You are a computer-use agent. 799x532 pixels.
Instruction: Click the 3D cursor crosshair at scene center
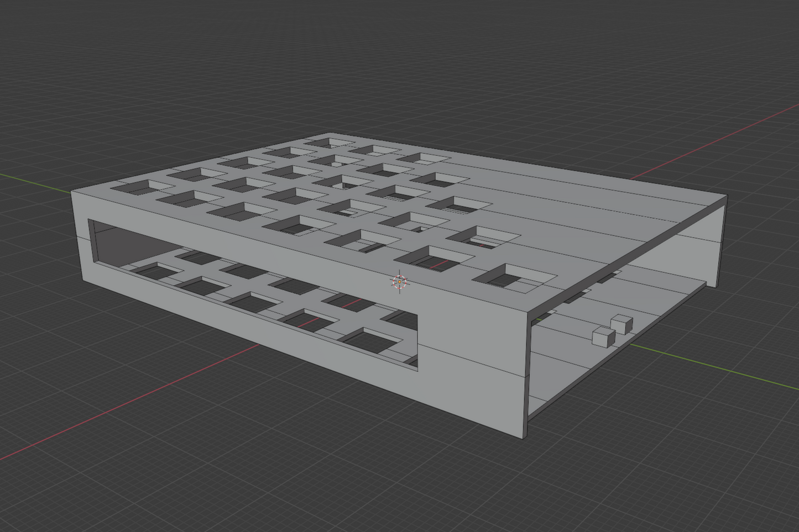pyautogui.click(x=399, y=282)
